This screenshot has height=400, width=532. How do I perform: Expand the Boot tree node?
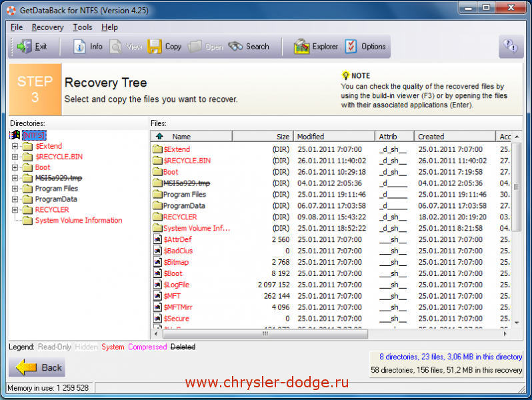point(15,167)
